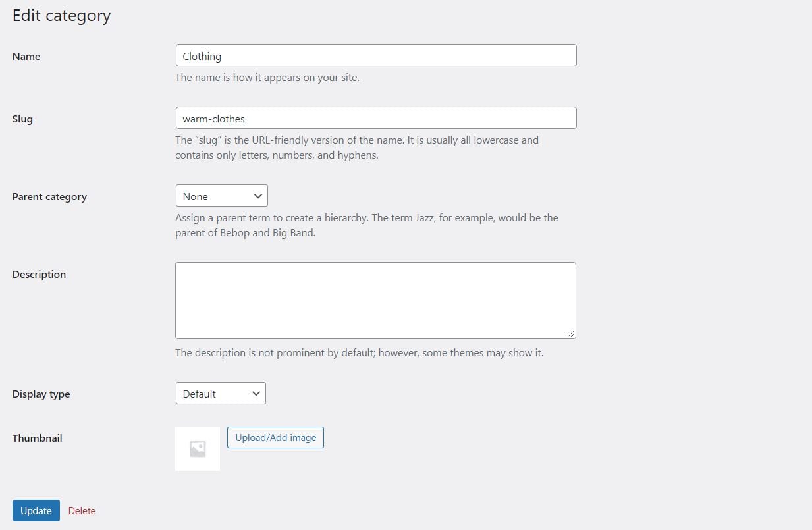Click inside the empty Description text area
This screenshot has height=530, width=812.
pos(375,300)
